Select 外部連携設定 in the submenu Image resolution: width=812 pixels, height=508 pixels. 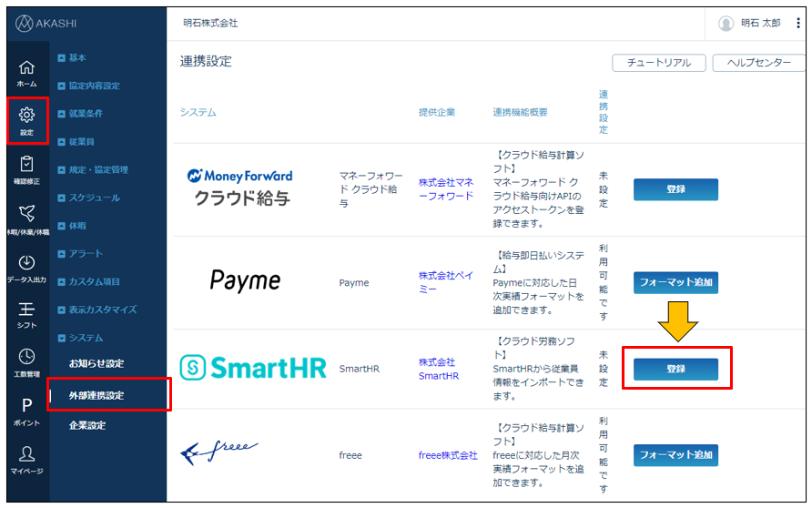pos(96,395)
